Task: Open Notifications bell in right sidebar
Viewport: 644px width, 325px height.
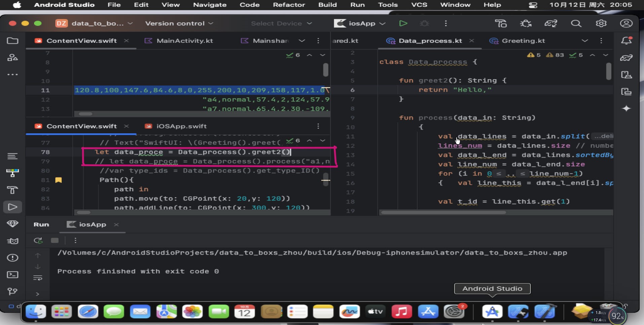Action: [x=626, y=41]
